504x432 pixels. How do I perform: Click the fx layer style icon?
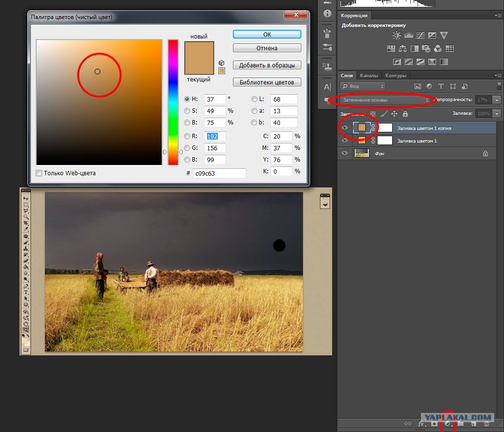pyautogui.click(x=421, y=424)
